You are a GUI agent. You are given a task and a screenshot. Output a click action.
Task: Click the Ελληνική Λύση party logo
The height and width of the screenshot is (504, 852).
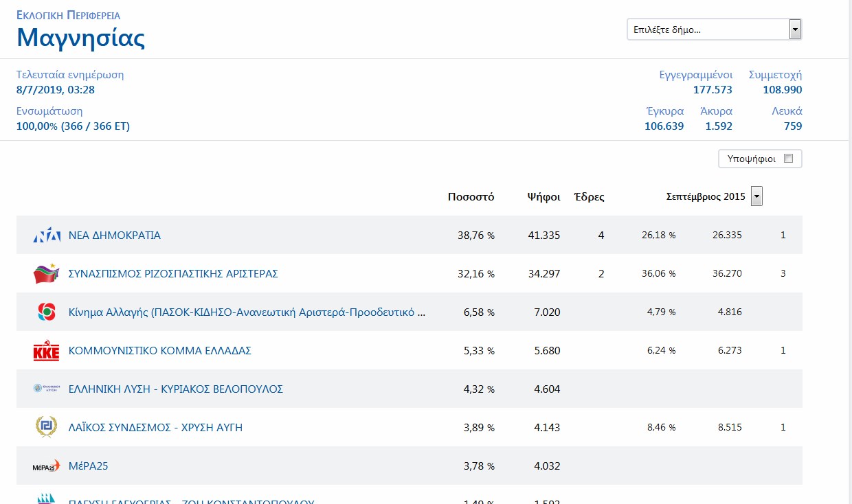coord(47,389)
